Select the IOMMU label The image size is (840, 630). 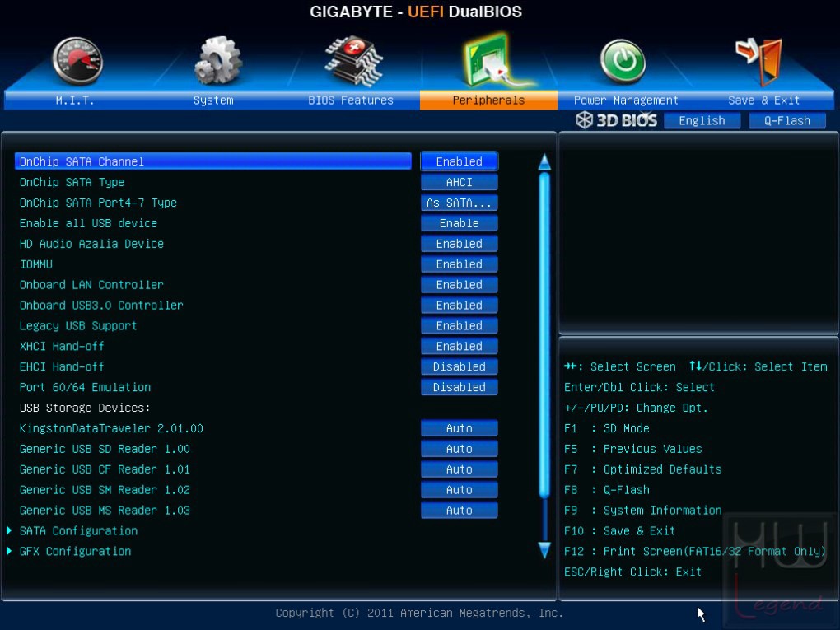pyautogui.click(x=36, y=264)
